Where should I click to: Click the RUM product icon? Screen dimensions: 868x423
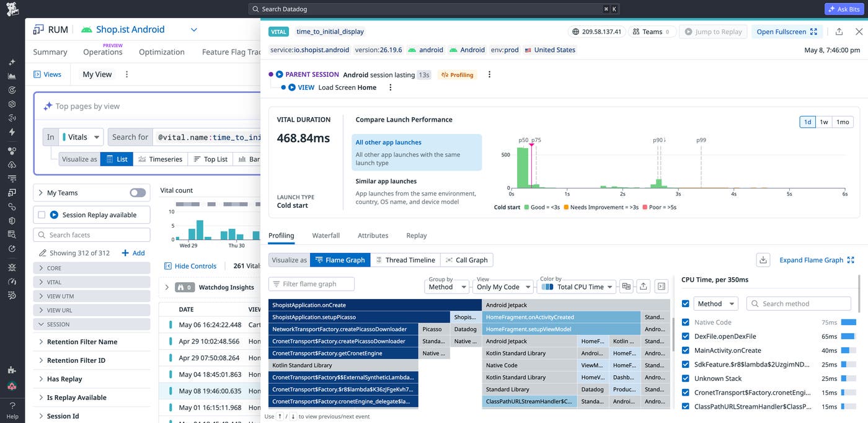38,29
